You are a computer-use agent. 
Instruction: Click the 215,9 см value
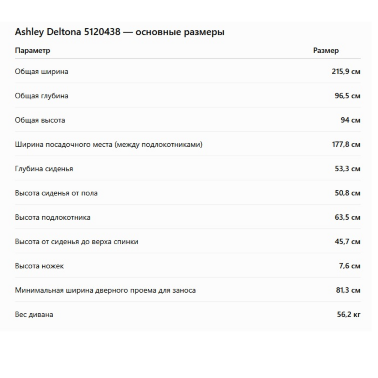(x=346, y=71)
